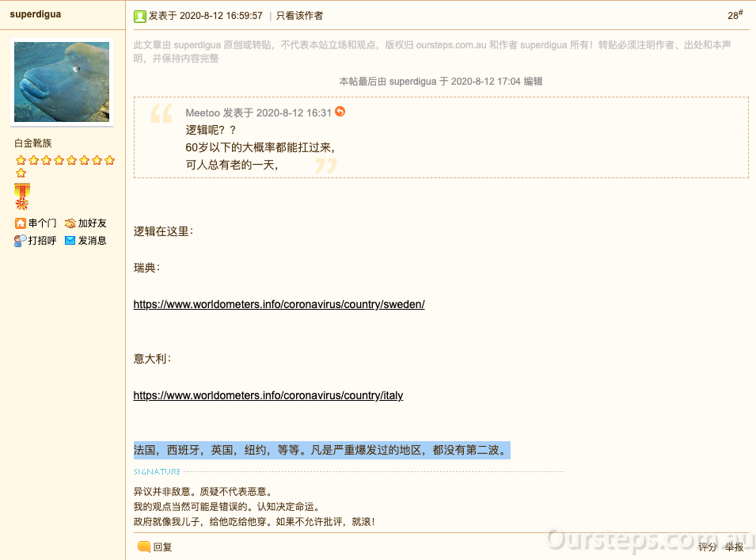Click the 打招呼 greeting icon
The image size is (756, 560).
point(21,241)
